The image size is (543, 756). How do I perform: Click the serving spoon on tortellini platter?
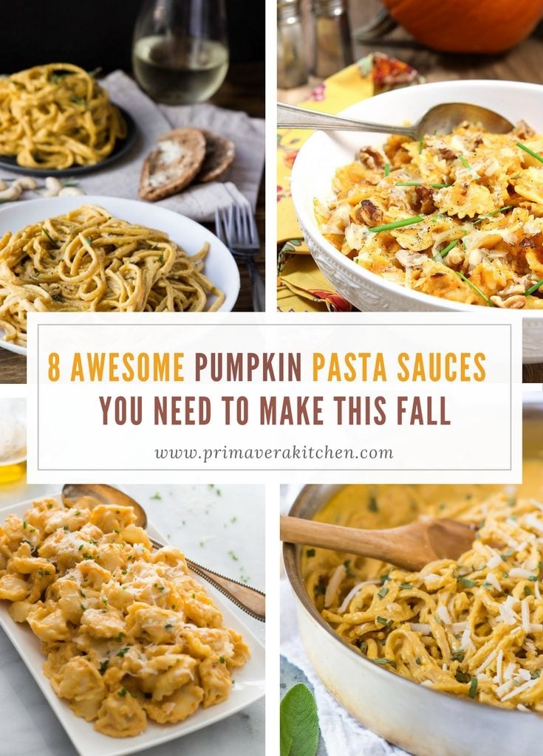click(164, 549)
